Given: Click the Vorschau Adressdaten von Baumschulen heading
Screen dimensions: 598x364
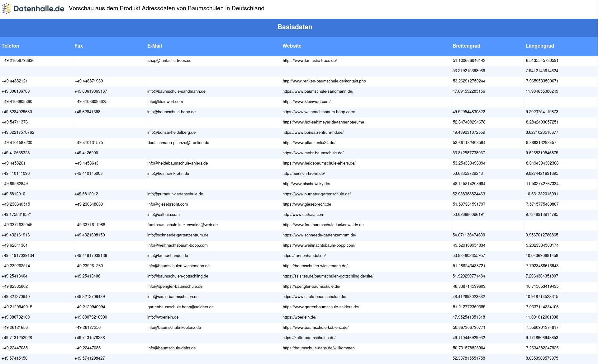Looking at the screenshot, I should (x=167, y=8).
